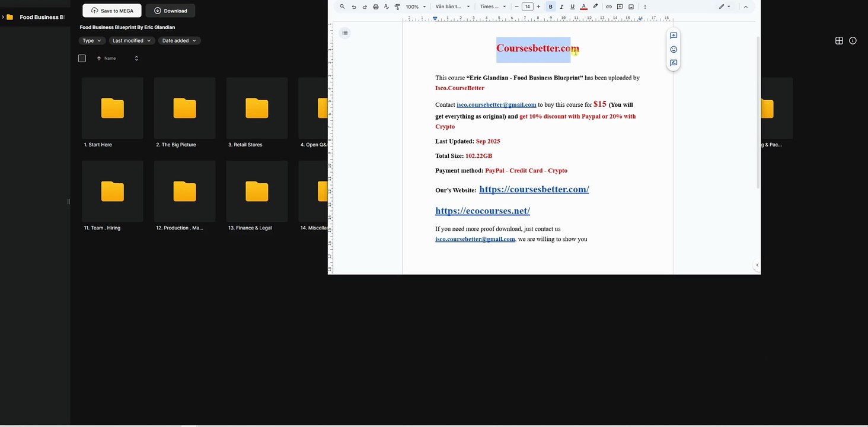Click the Download button in MEGA
This screenshot has width=868, height=427.
170,11
